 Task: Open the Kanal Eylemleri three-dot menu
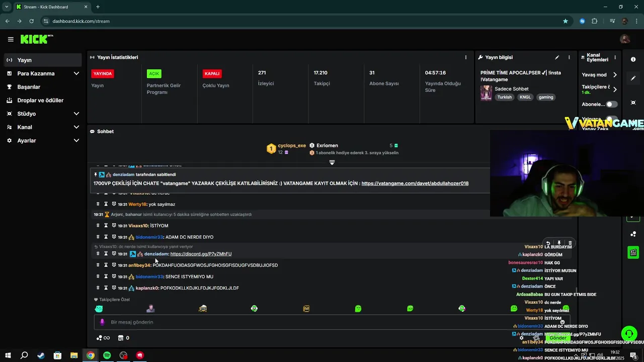coord(615,57)
